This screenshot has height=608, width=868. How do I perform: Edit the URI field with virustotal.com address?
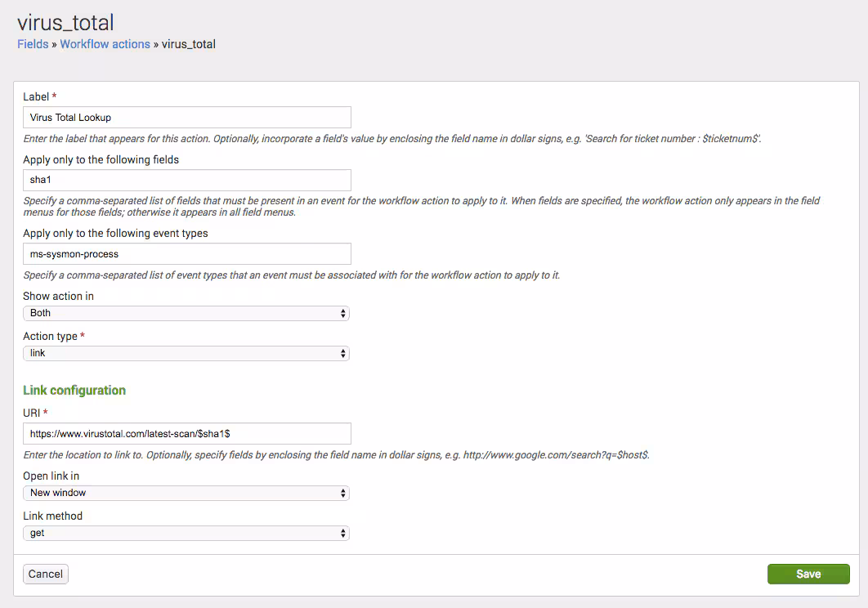(186, 433)
